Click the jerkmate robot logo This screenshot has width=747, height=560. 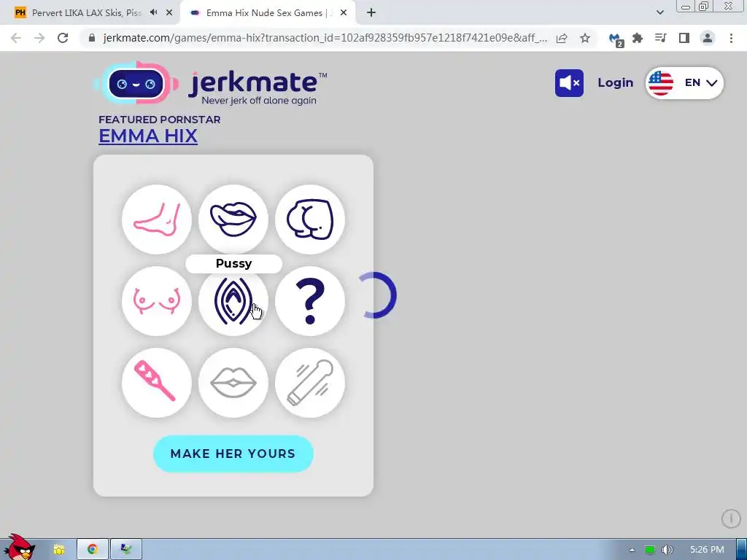(136, 84)
